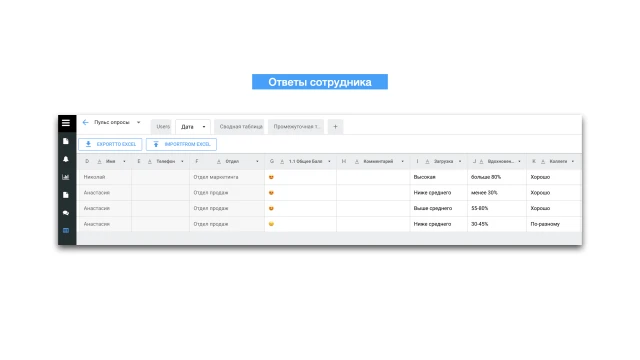Expand the Пульс опросы dropdown arrow
The image size is (640, 360).
[x=138, y=122]
